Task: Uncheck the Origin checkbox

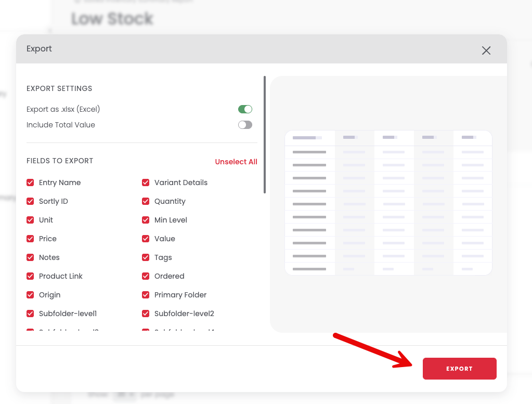Action: (x=30, y=294)
